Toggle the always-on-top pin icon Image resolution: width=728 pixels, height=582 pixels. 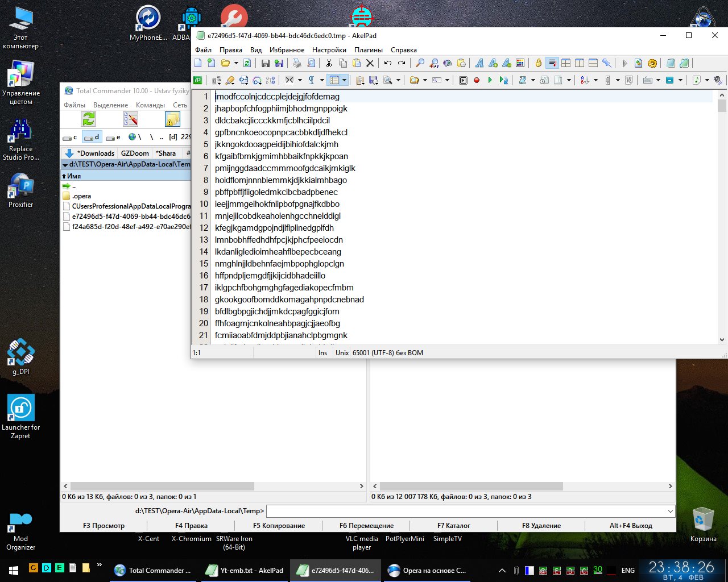pos(607,63)
